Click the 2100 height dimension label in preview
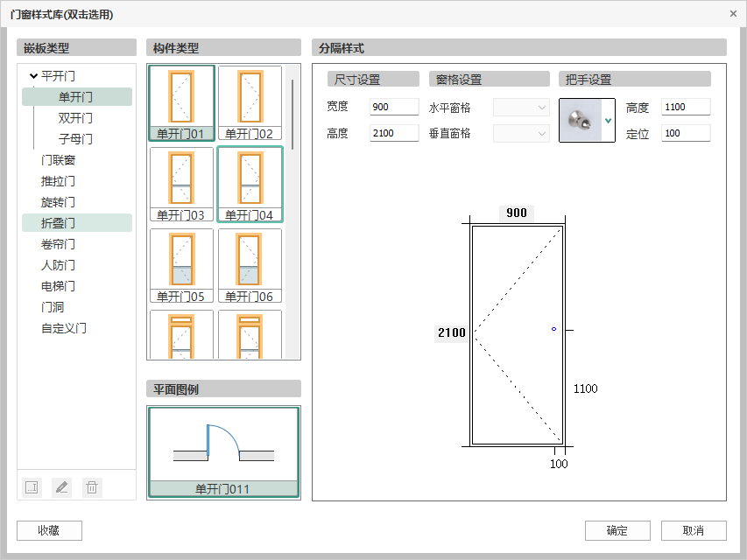747x560 pixels. point(451,332)
